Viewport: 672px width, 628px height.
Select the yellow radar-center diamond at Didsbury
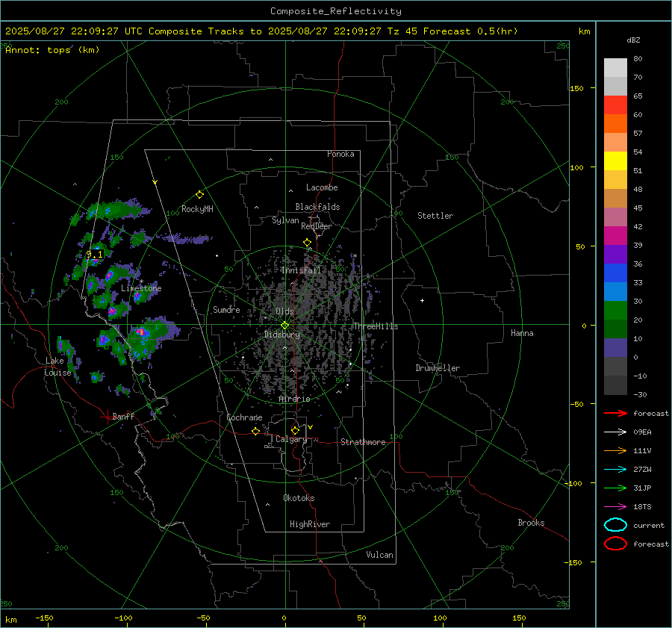(x=285, y=325)
